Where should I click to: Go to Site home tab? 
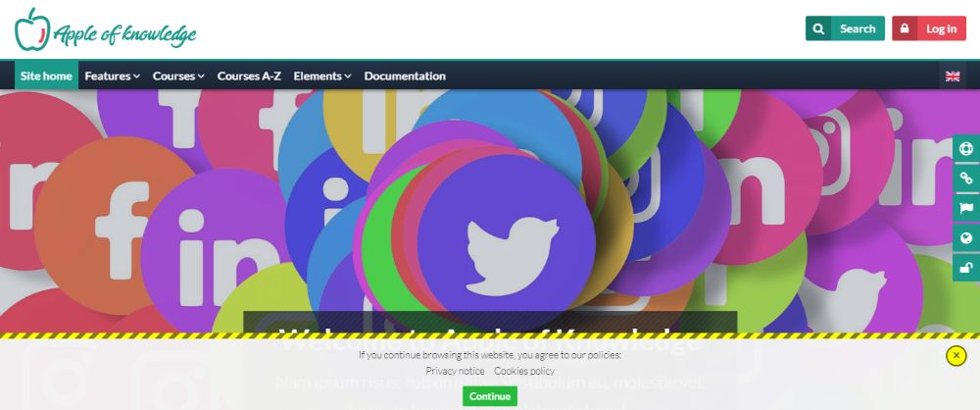46,77
